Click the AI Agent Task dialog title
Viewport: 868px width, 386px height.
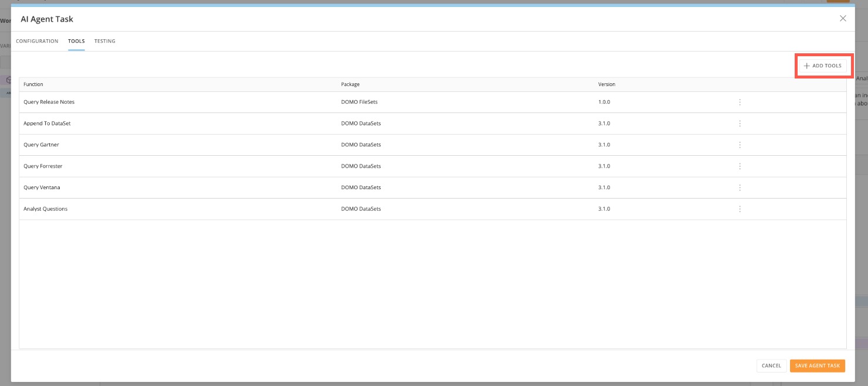pos(47,19)
